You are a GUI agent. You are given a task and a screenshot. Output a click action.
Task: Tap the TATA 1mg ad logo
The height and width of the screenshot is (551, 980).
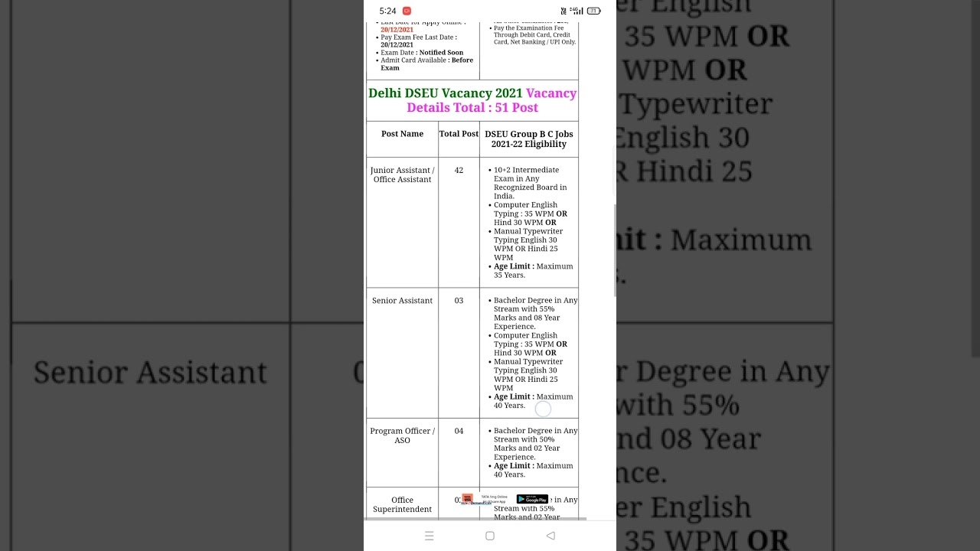tap(467, 498)
